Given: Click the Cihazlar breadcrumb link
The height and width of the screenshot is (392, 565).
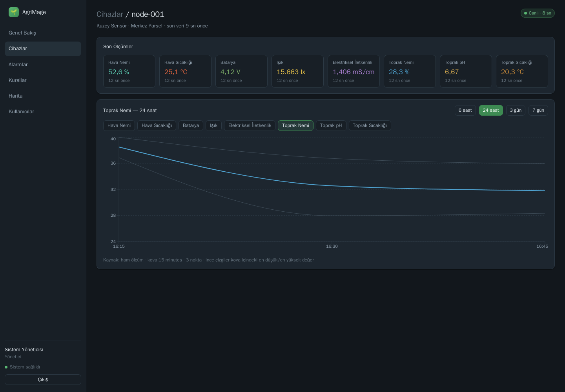Looking at the screenshot, I should [x=110, y=14].
